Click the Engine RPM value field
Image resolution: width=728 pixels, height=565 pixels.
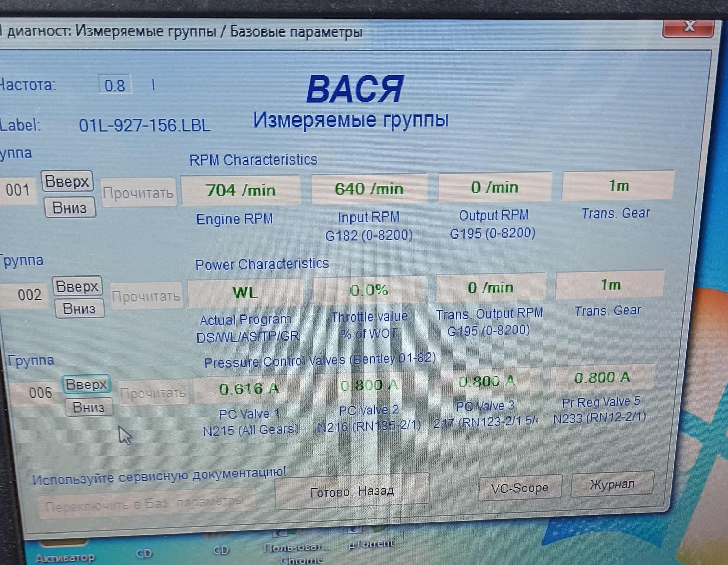pyautogui.click(x=241, y=190)
